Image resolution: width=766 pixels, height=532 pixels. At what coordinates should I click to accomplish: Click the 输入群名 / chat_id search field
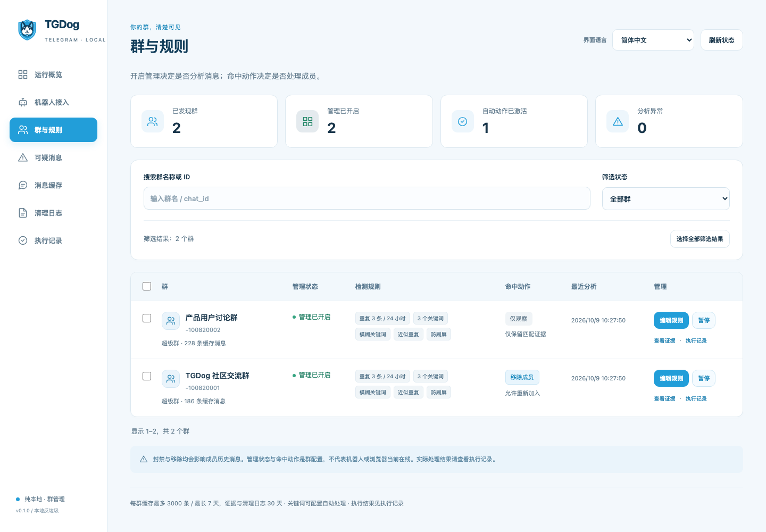pyautogui.click(x=367, y=198)
